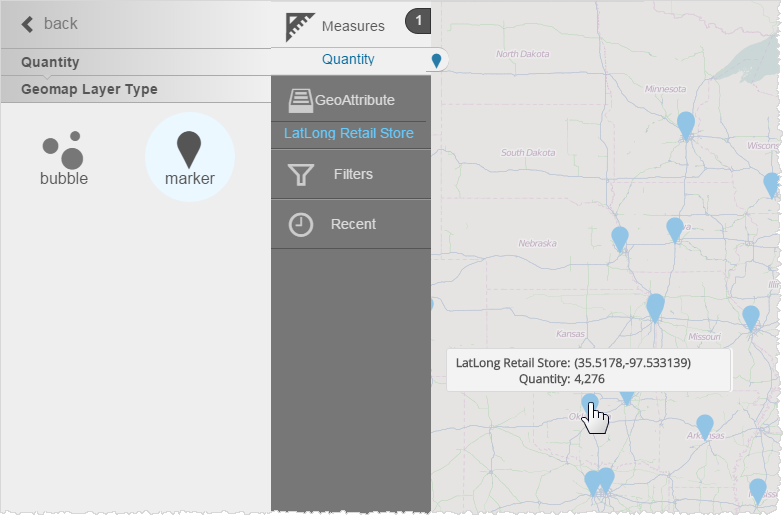
Task: Open the Recent section
Action: pyautogui.click(x=353, y=225)
